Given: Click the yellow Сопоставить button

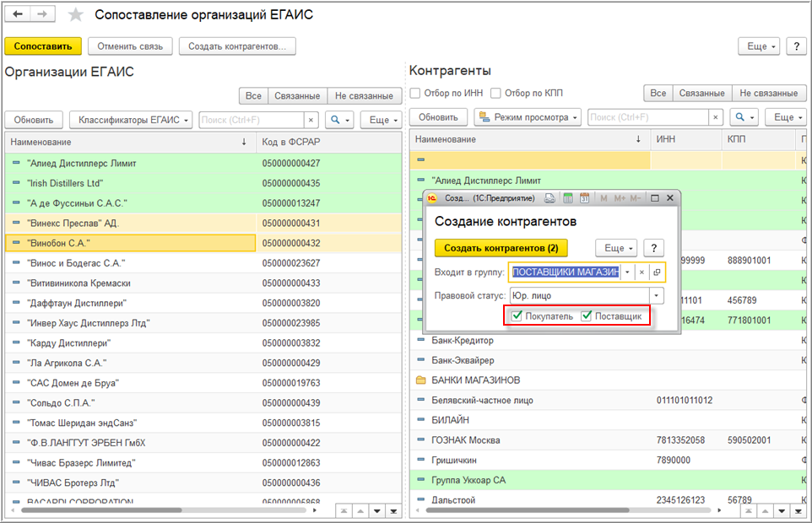Looking at the screenshot, I should 43,46.
